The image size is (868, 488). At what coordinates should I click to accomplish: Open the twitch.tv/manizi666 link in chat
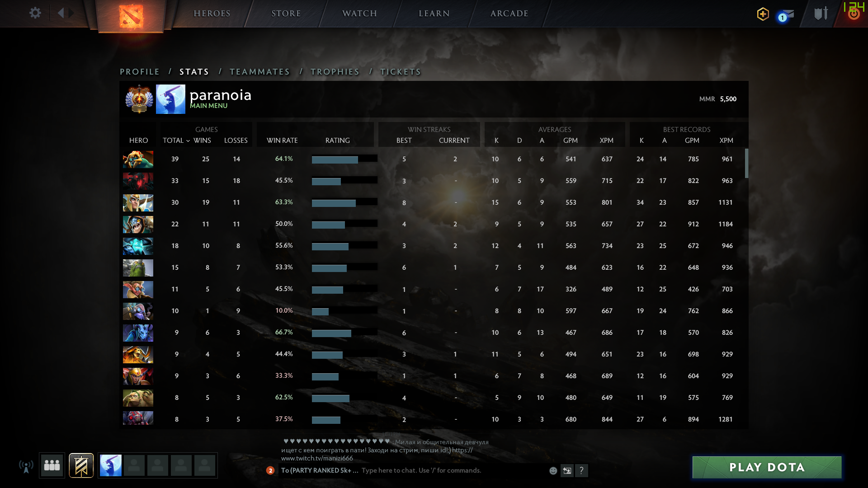pyautogui.click(x=318, y=458)
